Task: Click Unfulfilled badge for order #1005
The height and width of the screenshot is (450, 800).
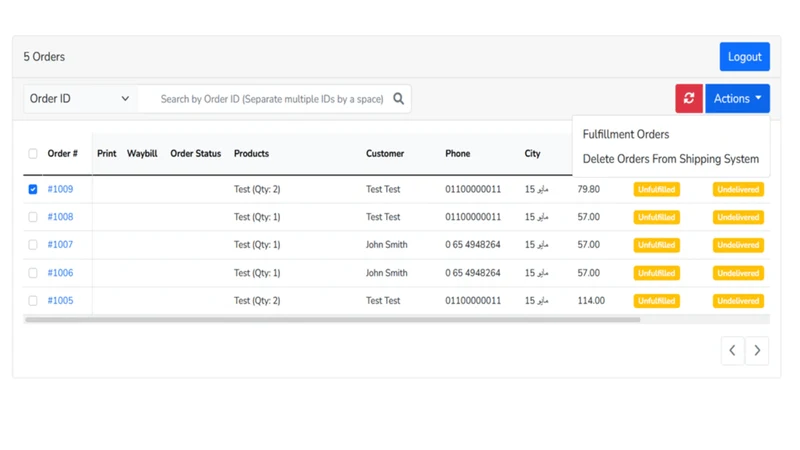Action: point(657,301)
